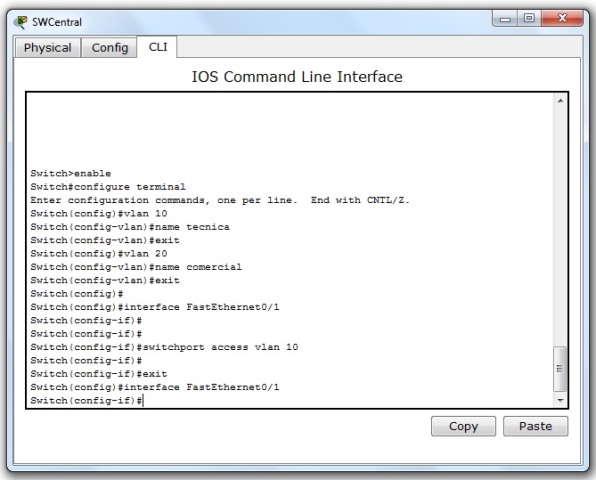
Task: Click the 'Switch#configure terminal' line
Action: [x=108, y=187]
